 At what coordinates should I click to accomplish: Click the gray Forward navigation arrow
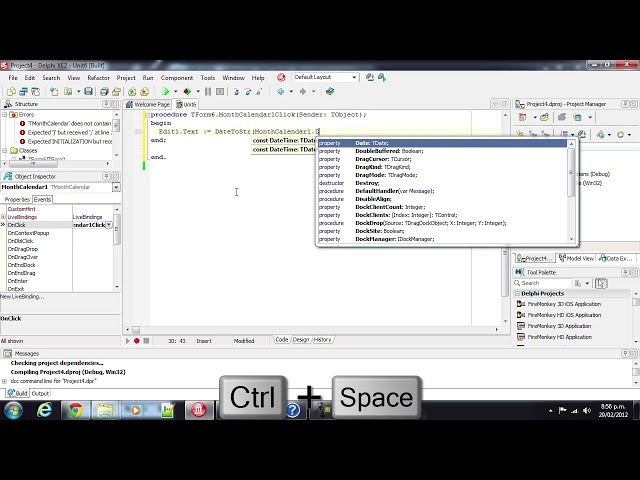(303, 91)
